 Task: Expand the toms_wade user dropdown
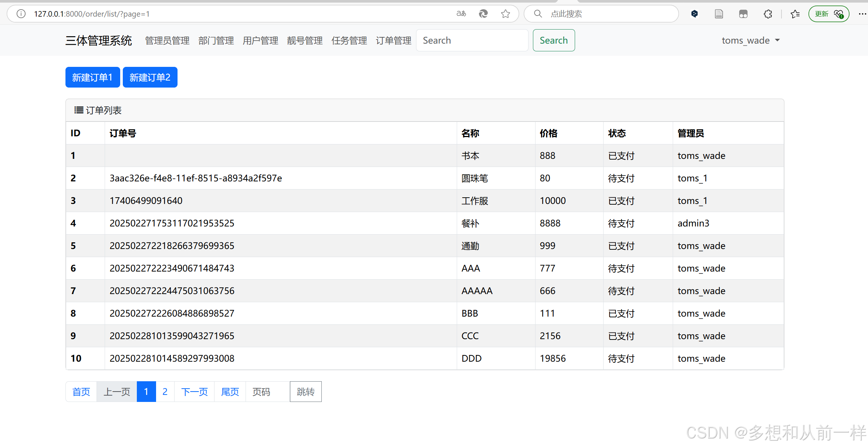click(750, 40)
